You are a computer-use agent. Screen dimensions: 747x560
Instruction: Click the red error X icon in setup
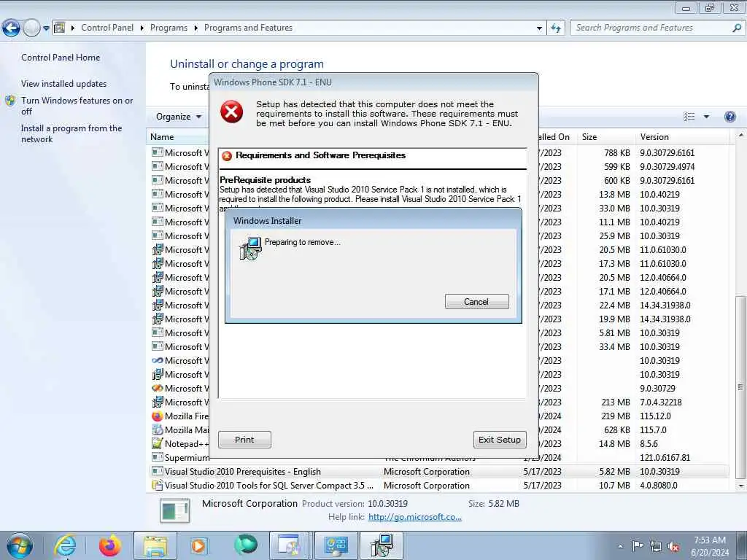tap(231, 112)
